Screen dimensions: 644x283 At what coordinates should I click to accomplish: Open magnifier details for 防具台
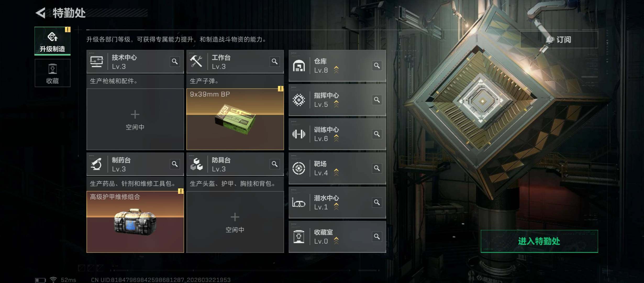[x=275, y=164]
